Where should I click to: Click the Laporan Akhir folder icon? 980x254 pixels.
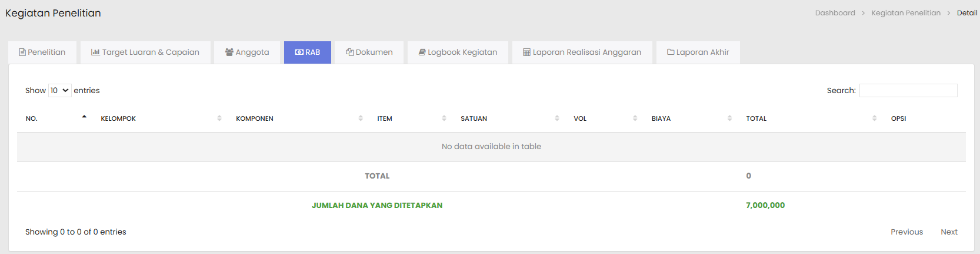coord(671,52)
